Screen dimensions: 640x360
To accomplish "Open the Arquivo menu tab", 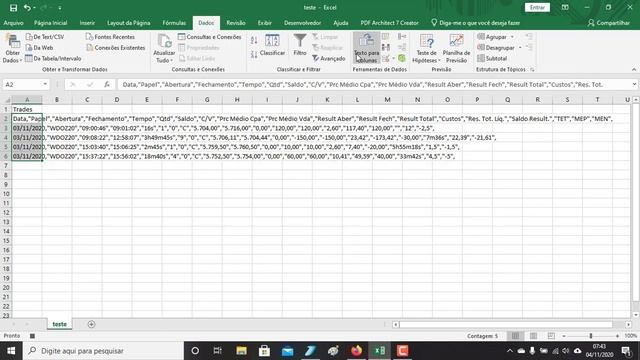I will point(13,23).
